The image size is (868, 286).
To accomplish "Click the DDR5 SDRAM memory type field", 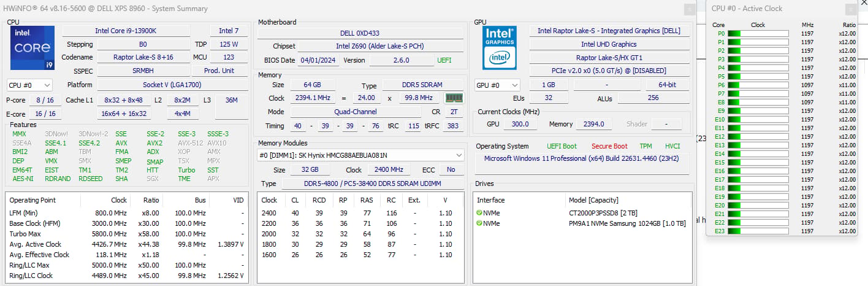I will click(x=423, y=85).
